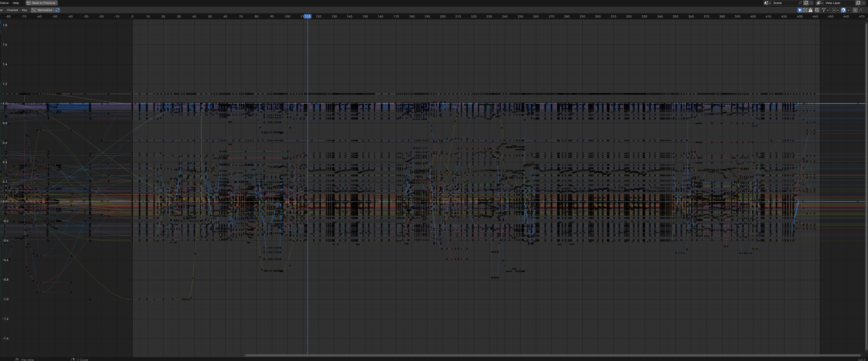Open the scene browse dropdown icon
Screen dimensions: 868x361
coord(767,3)
